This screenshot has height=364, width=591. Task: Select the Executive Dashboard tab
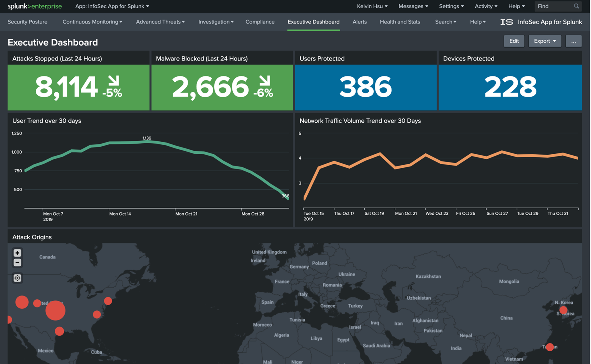313,22
